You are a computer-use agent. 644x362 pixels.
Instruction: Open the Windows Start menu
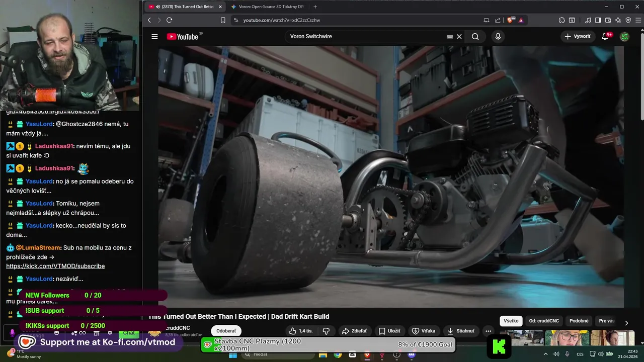click(232, 354)
